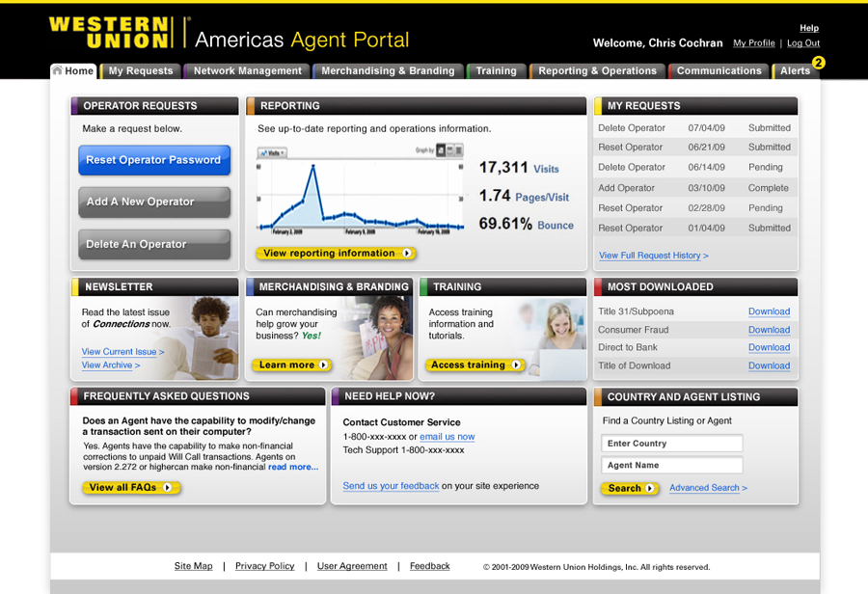Open View Full Request History link
This screenshot has width=868, height=594.
(x=654, y=256)
